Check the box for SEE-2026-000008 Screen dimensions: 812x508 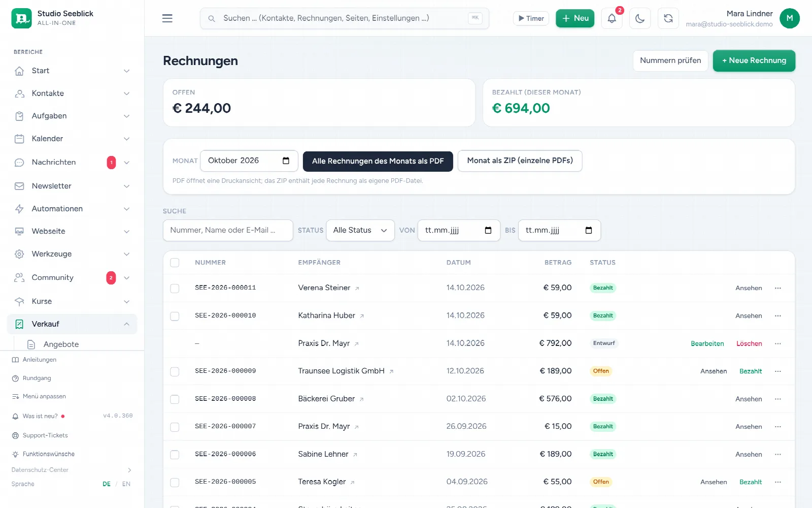175,399
